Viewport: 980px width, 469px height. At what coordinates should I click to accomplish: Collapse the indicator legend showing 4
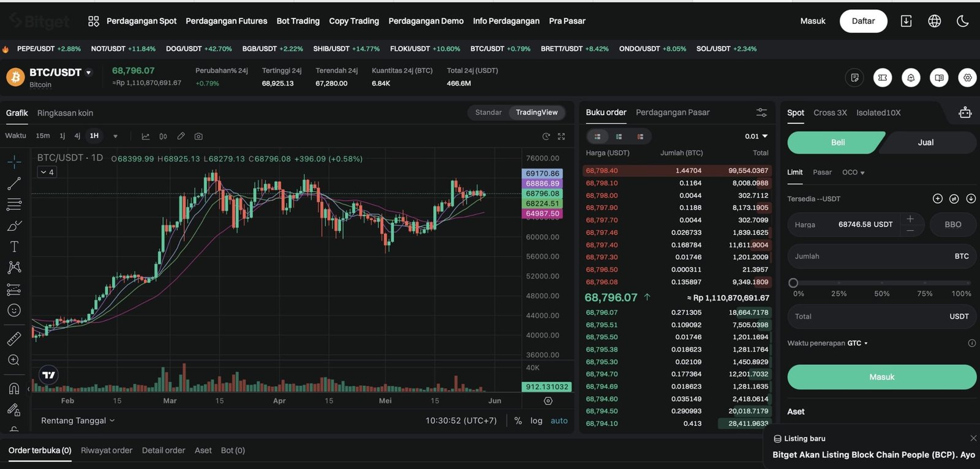pyautogui.click(x=47, y=172)
